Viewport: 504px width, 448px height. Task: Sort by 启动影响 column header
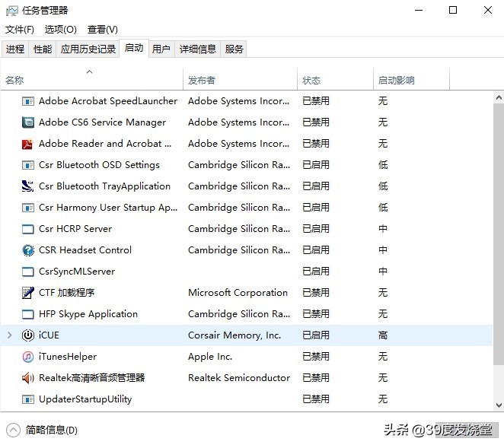coord(411,79)
